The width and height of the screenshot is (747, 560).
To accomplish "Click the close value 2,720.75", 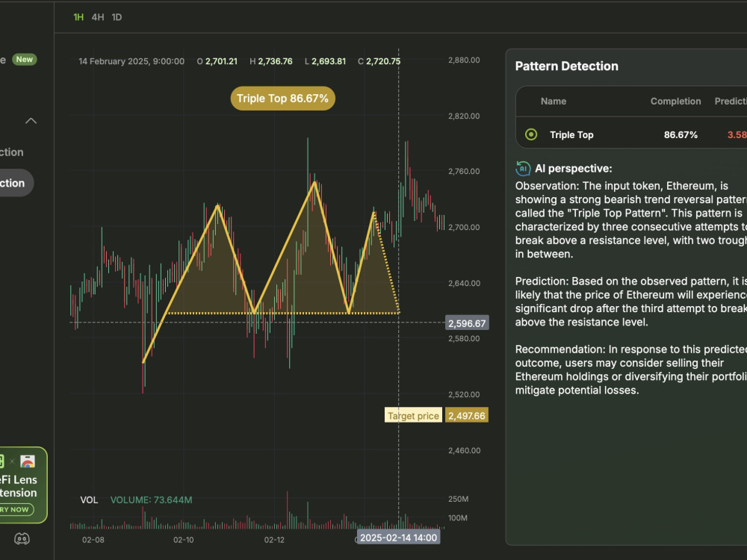I will (x=383, y=61).
